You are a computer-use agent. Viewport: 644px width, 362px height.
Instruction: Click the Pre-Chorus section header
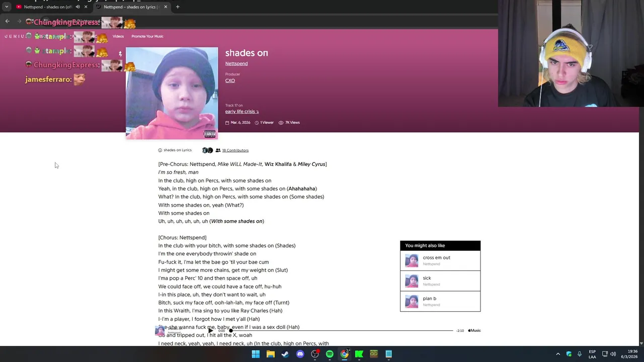tap(243, 164)
